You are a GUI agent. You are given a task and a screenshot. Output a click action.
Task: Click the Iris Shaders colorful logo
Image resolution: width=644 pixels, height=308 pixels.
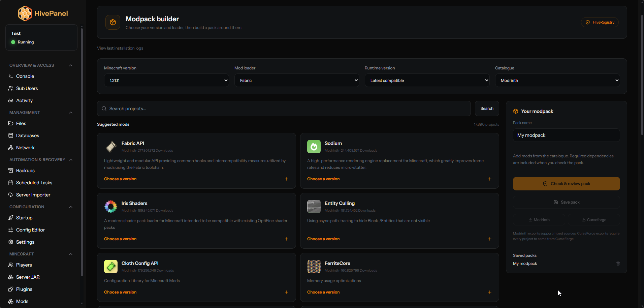[111, 207]
